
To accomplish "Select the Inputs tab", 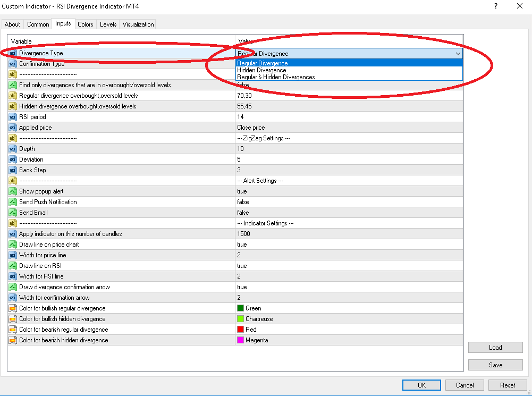I will (63, 23).
